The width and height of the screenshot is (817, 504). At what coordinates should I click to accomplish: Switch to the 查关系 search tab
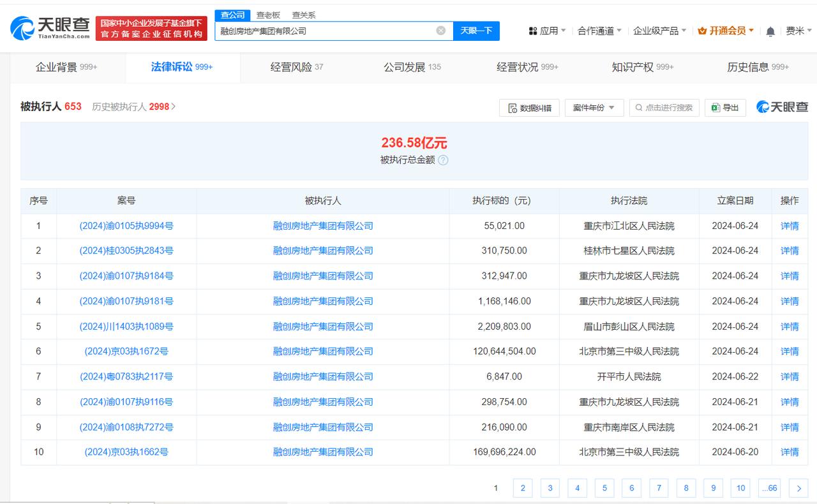click(x=304, y=15)
